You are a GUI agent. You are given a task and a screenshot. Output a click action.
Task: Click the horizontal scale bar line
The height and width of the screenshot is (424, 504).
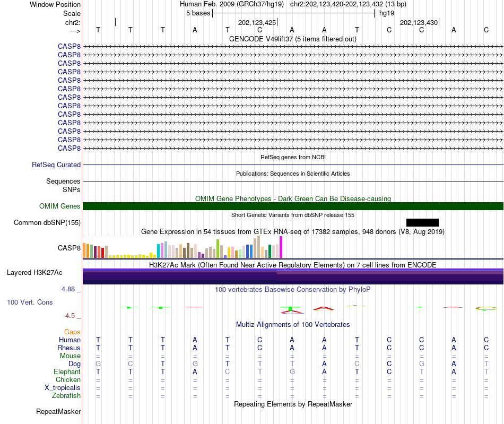point(293,13)
